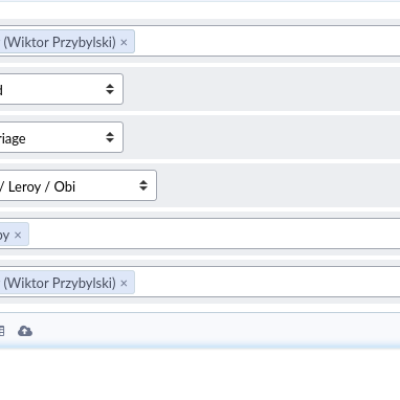Click empty space in bottom Wiktor Przybylski field

[x=267, y=282]
